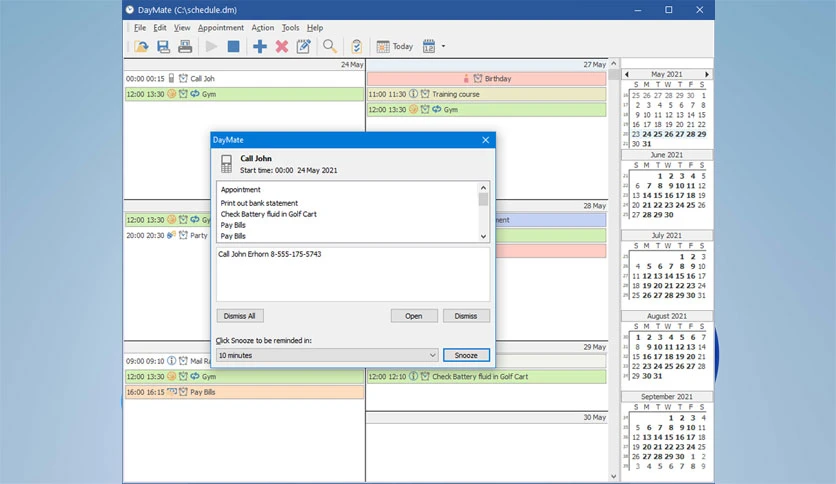The height and width of the screenshot is (484, 836).
Task: Open the Tools menu
Action: coord(291,28)
